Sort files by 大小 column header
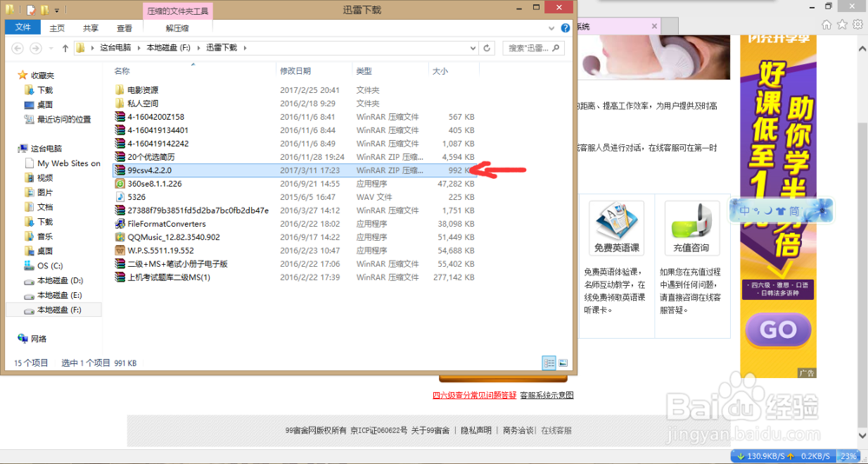The width and height of the screenshot is (868, 464). tap(440, 71)
